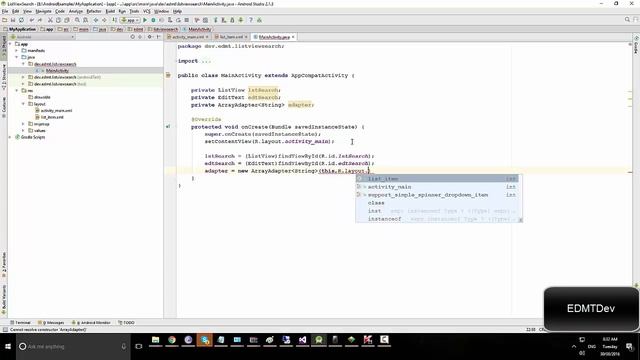Click the green Run app icon

[145, 20]
